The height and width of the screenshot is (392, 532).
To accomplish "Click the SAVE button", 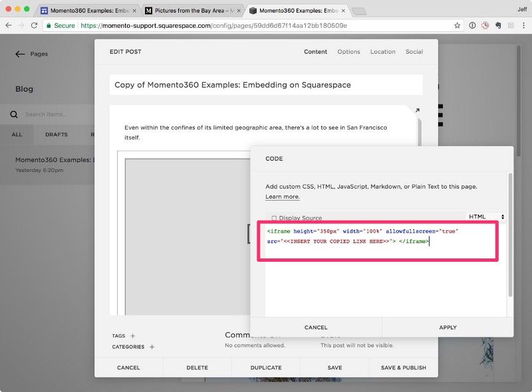I will click(334, 367).
